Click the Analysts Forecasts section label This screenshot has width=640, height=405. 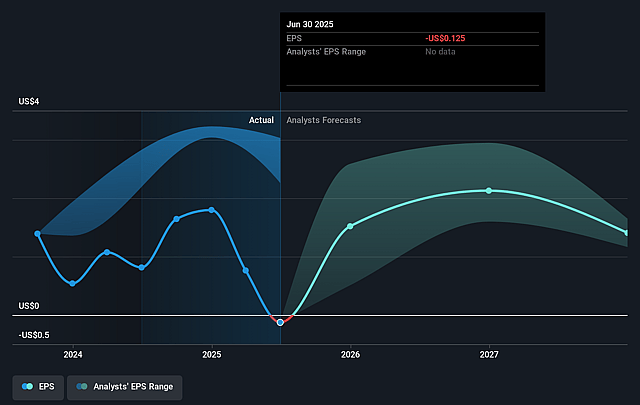(324, 120)
